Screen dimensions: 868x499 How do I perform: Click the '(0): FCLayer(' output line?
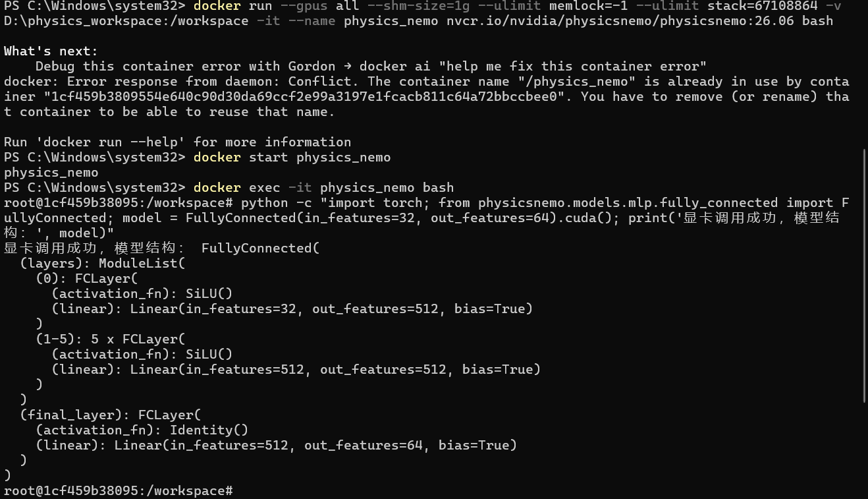point(86,279)
